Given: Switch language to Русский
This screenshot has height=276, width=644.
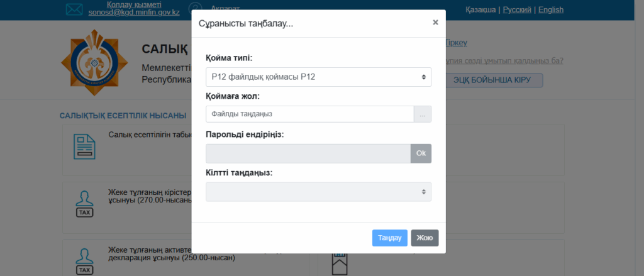Looking at the screenshot, I should [x=517, y=9].
